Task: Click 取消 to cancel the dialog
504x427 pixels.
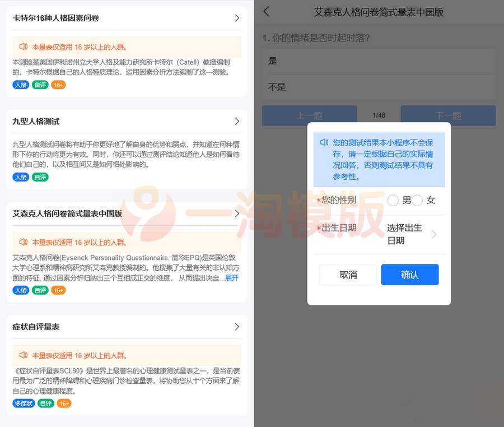Action: [348, 275]
